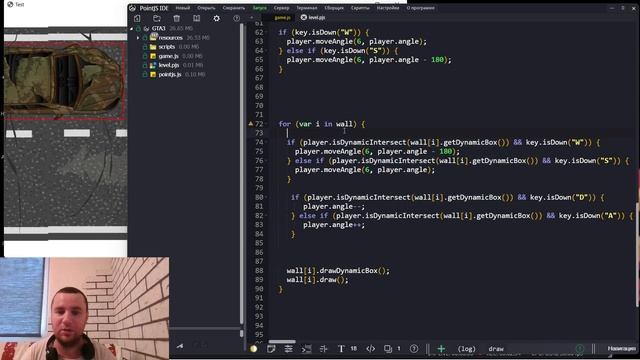Open the Открыть menu
The height and width of the screenshot is (360, 640).
coord(206,8)
